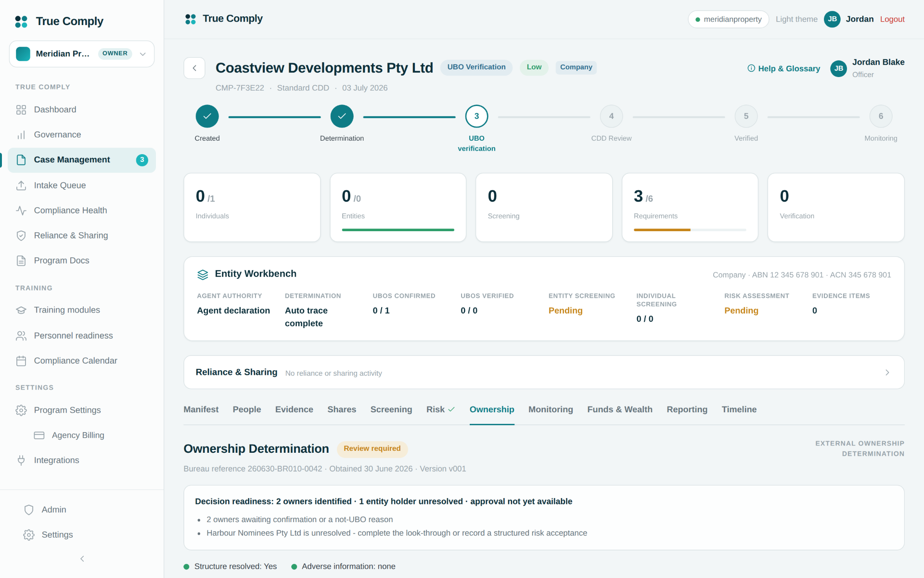Switch to the People tab
This screenshot has height=578, width=924.
247,409
